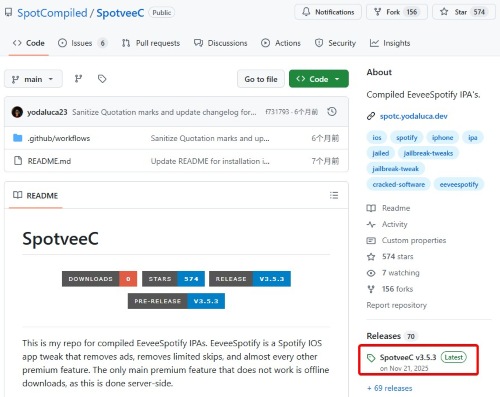
Task: Open the Readme sidebar link
Action: click(388, 208)
